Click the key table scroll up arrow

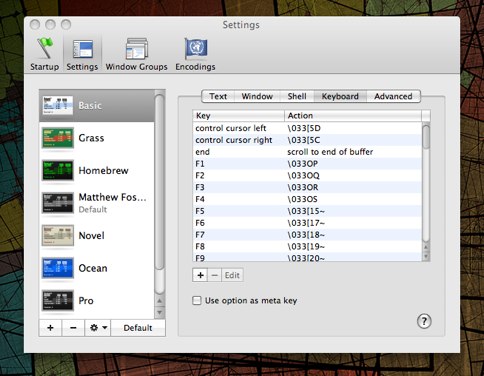pos(426,247)
